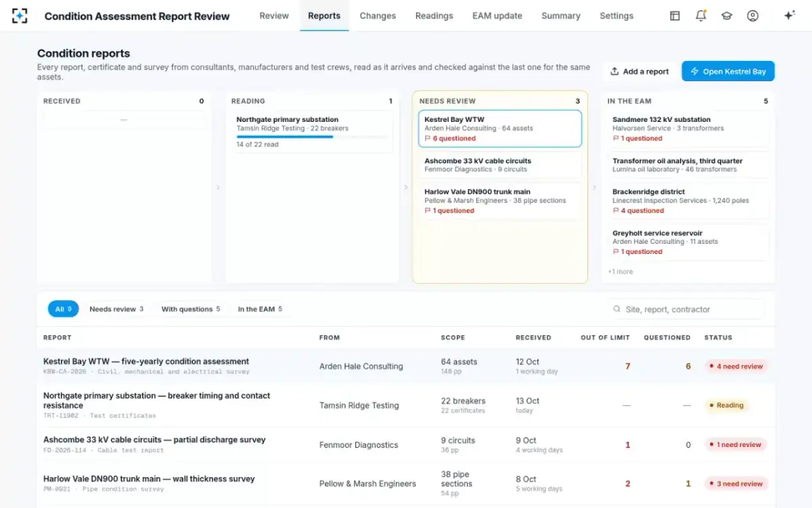Screen dimensions: 812x508
Task: Open the Greyholt service reservoir card
Action: (688, 242)
